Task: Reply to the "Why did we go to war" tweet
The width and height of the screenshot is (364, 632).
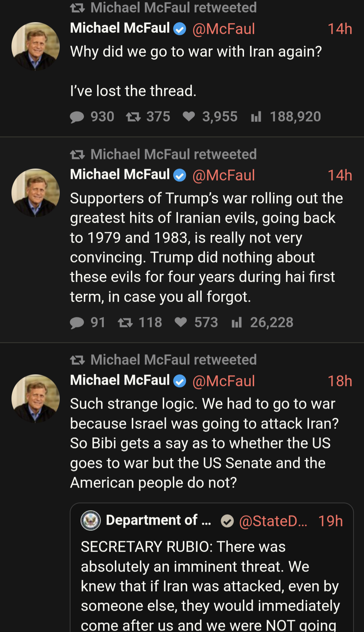Action: coord(77,117)
